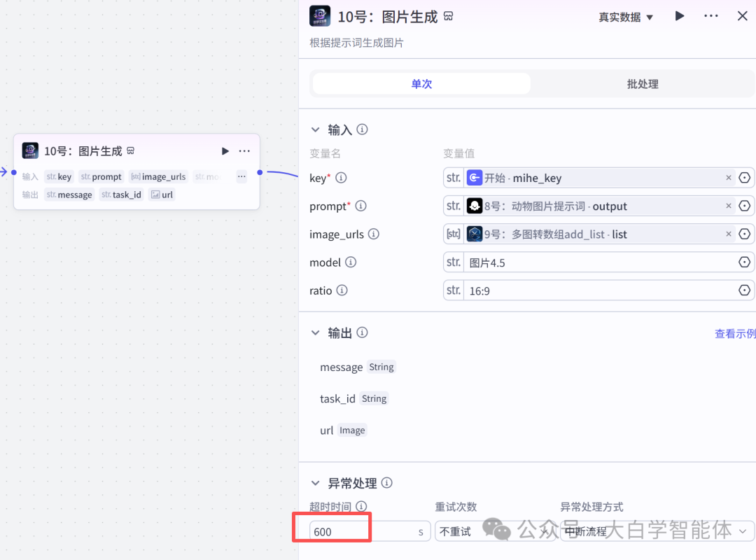
Task: Close the 10号 图片生成 settings panel
Action: tap(743, 16)
